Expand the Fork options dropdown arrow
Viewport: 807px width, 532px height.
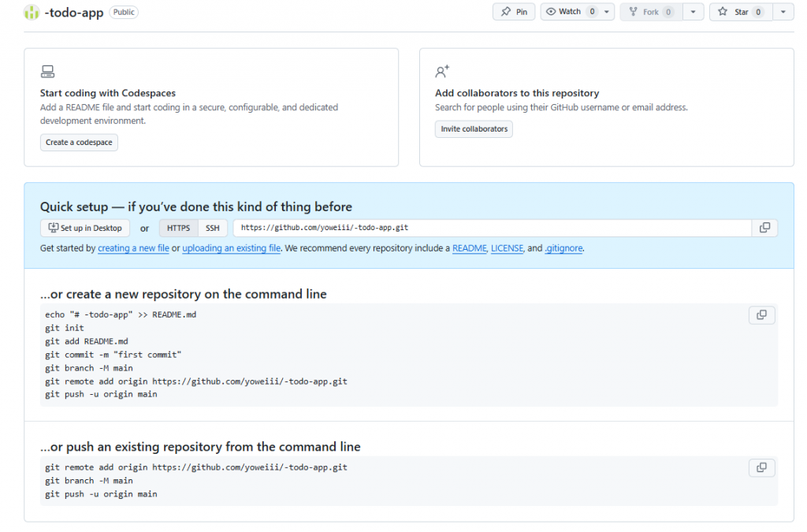694,12
